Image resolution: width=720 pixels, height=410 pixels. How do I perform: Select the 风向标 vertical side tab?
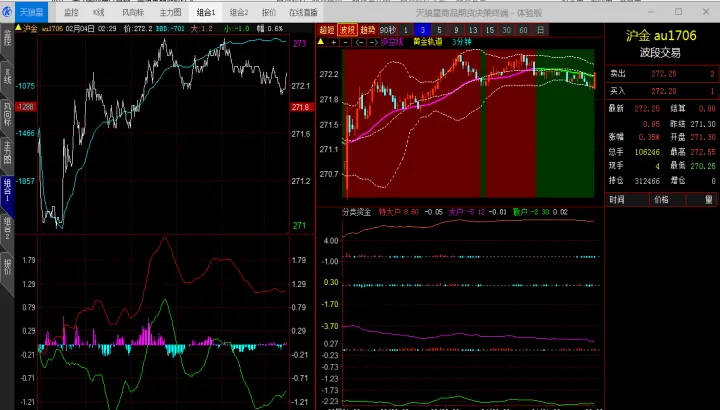[x=7, y=111]
